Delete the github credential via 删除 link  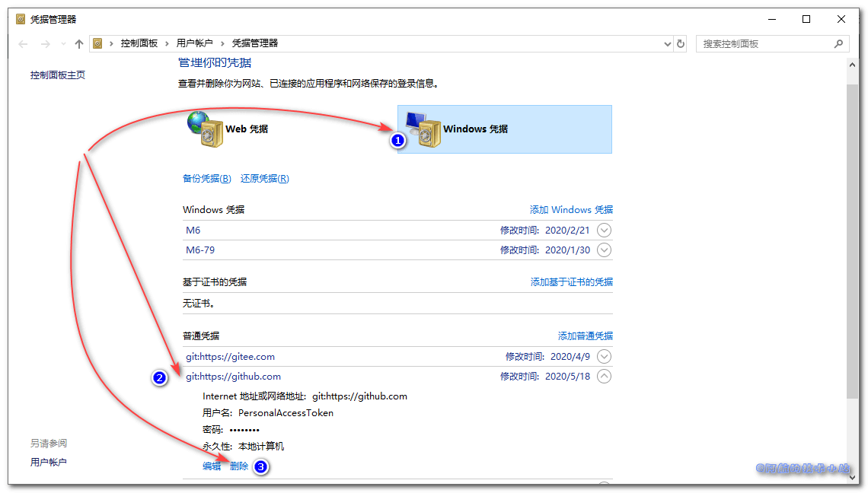pyautogui.click(x=239, y=466)
